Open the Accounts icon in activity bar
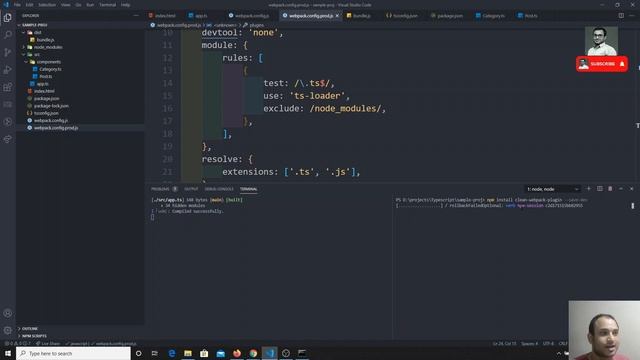Viewport: 640px width, 360px height. [x=7, y=313]
